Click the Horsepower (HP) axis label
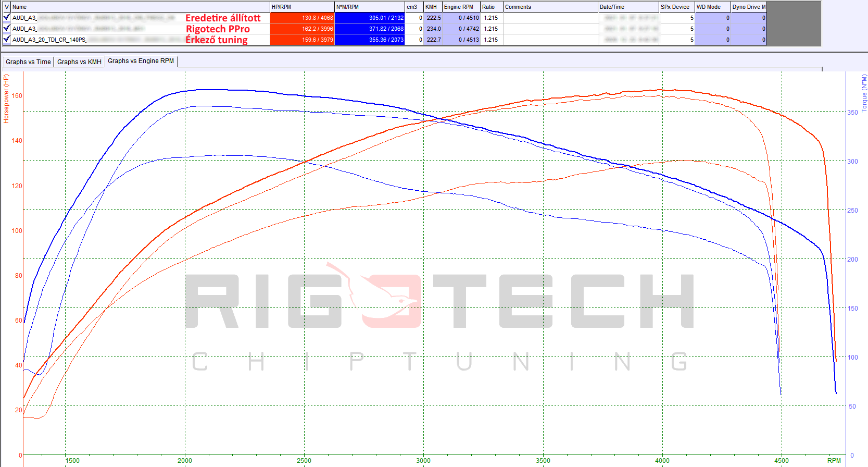Viewport: 868px width, 467px height. pyautogui.click(x=6, y=99)
